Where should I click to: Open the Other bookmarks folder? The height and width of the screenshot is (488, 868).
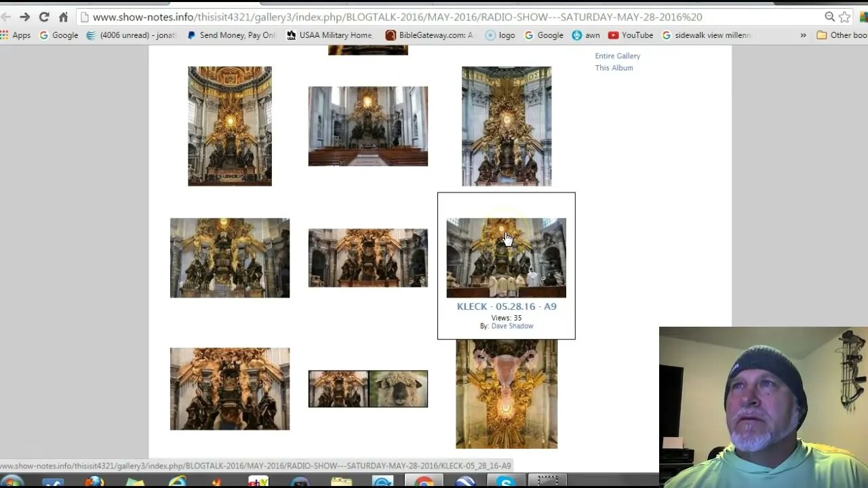click(842, 35)
